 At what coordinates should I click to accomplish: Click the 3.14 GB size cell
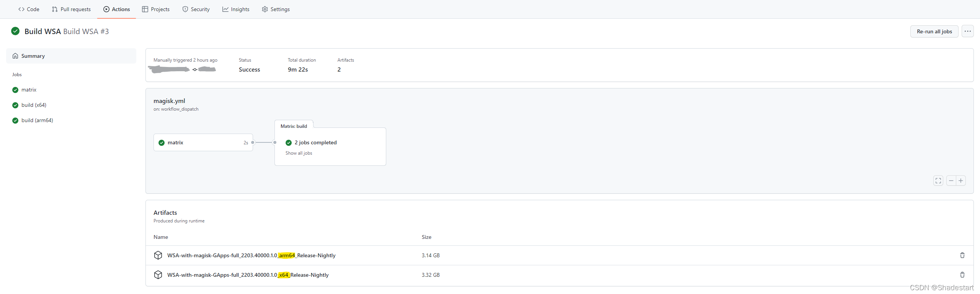point(431,255)
